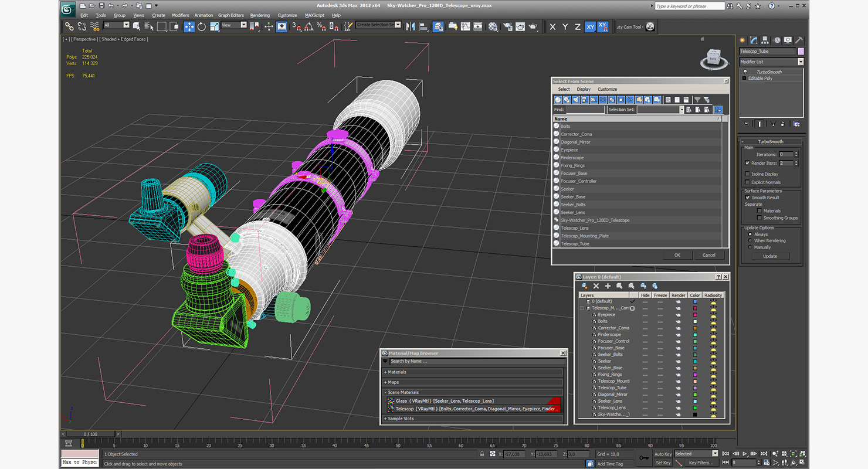Click the Align tool icon
The height and width of the screenshot is (469, 868).
click(423, 26)
